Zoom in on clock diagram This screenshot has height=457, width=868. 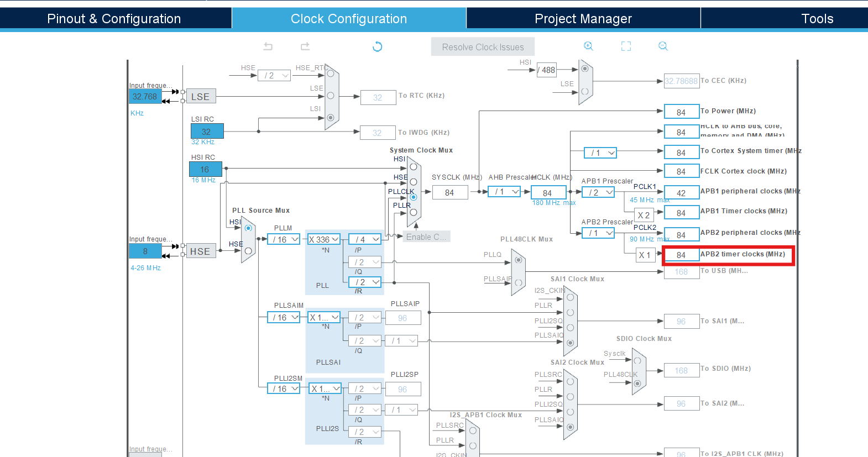589,46
